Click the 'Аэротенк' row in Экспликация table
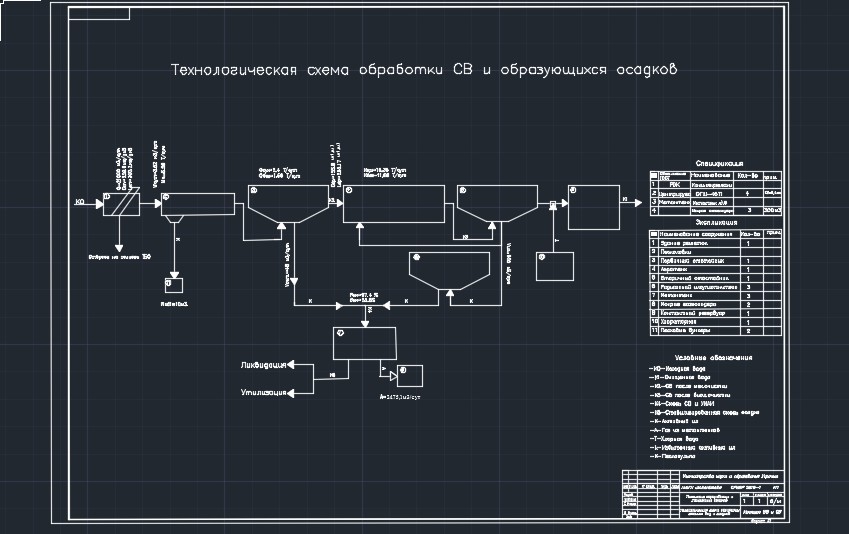Screen dimensions: 849x534 coord(715,269)
